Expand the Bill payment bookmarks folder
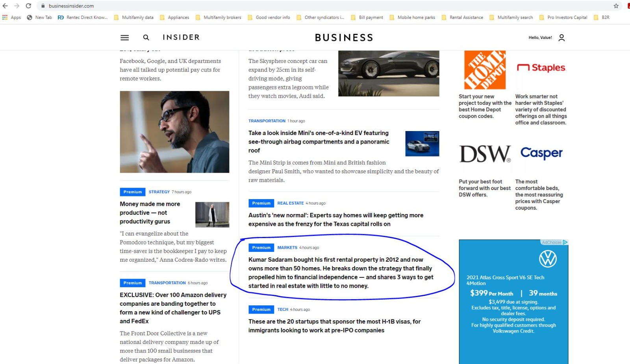The image size is (630, 364). pyautogui.click(x=370, y=17)
